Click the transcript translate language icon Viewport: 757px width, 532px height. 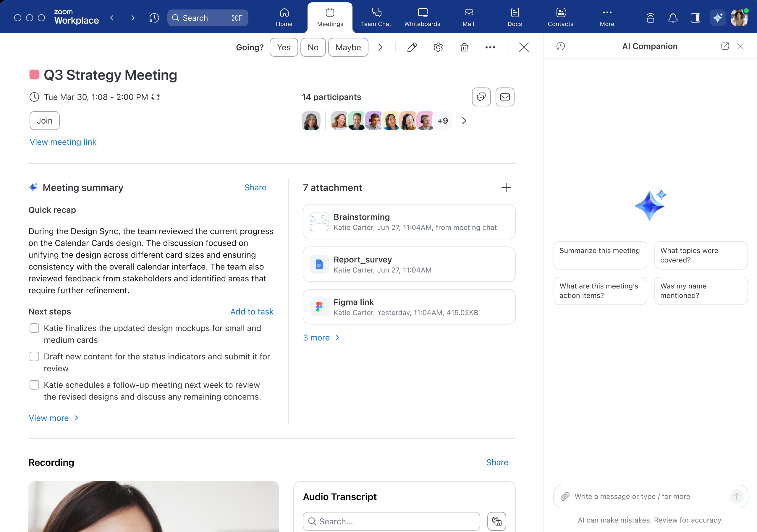496,521
